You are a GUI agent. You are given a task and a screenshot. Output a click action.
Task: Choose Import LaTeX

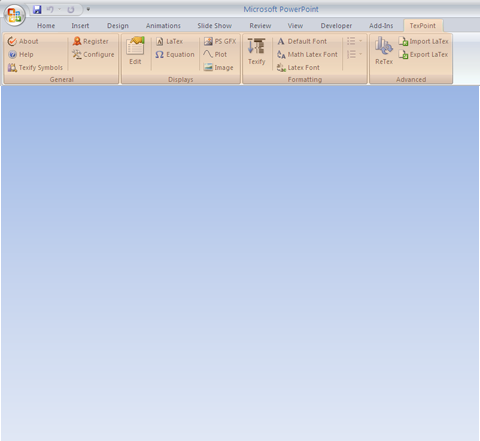(x=423, y=41)
